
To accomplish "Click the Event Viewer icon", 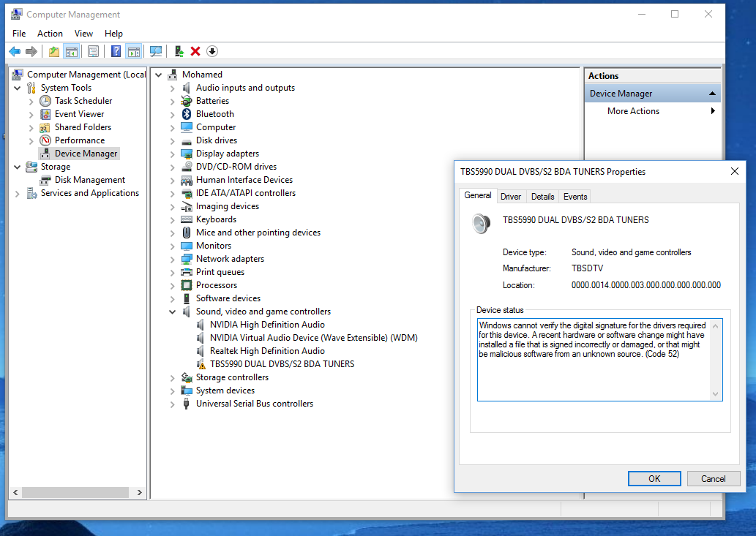I will click(45, 114).
